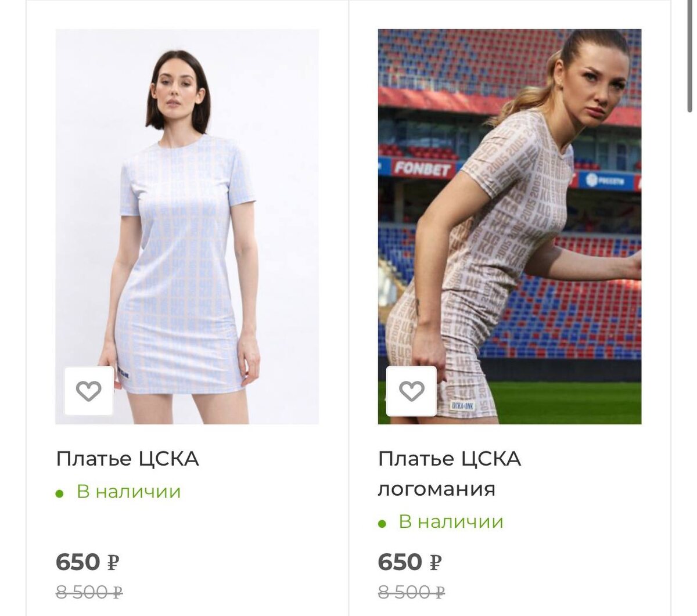The width and height of the screenshot is (697, 616).
Task: Click В наличии under логомания dress
Action: [x=451, y=522]
